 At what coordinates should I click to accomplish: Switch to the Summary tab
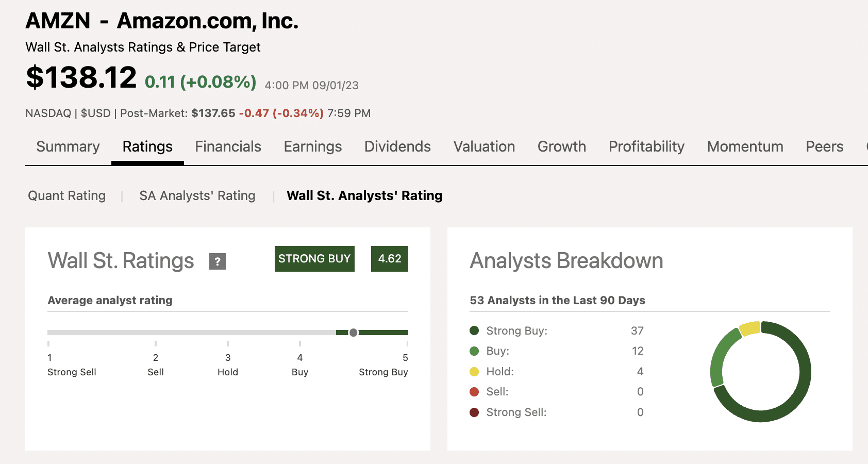pyautogui.click(x=68, y=147)
